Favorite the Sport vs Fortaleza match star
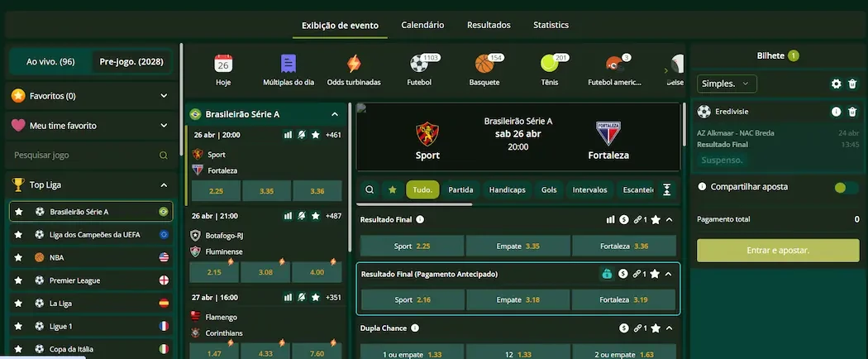The image size is (868, 359). click(x=316, y=135)
